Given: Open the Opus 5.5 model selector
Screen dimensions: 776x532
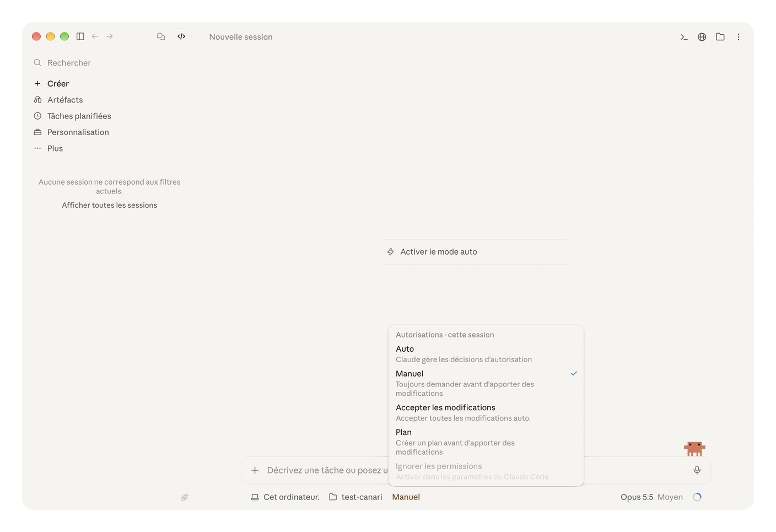Looking at the screenshot, I should (637, 497).
